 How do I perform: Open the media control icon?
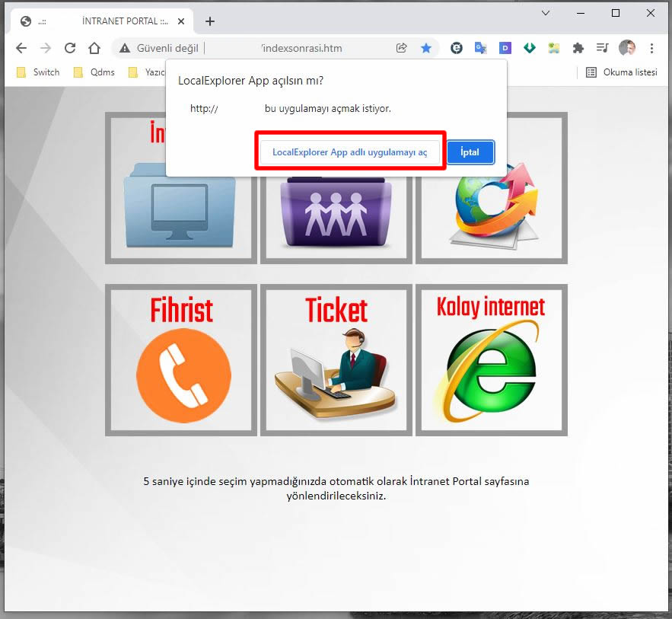[x=602, y=48]
